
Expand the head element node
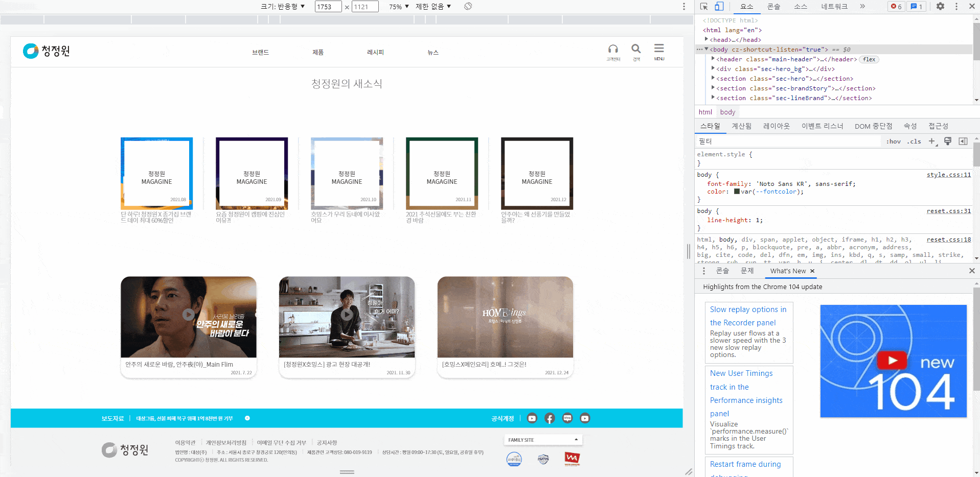pos(706,39)
